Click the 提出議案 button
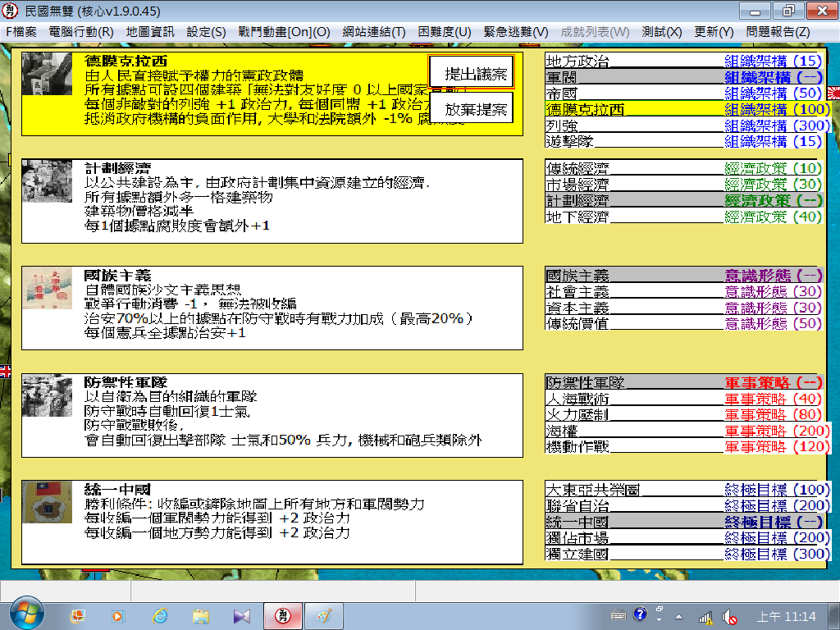The height and width of the screenshot is (630, 840). pyautogui.click(x=470, y=71)
